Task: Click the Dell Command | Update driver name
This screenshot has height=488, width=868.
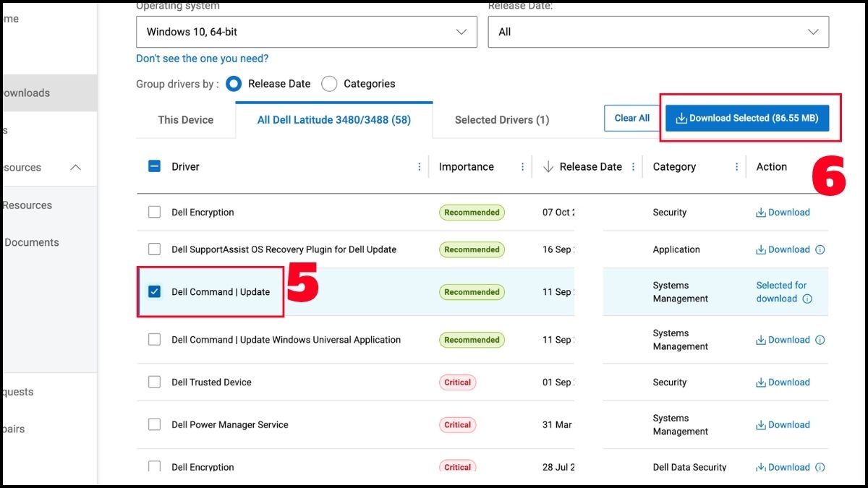Action: [x=221, y=292]
